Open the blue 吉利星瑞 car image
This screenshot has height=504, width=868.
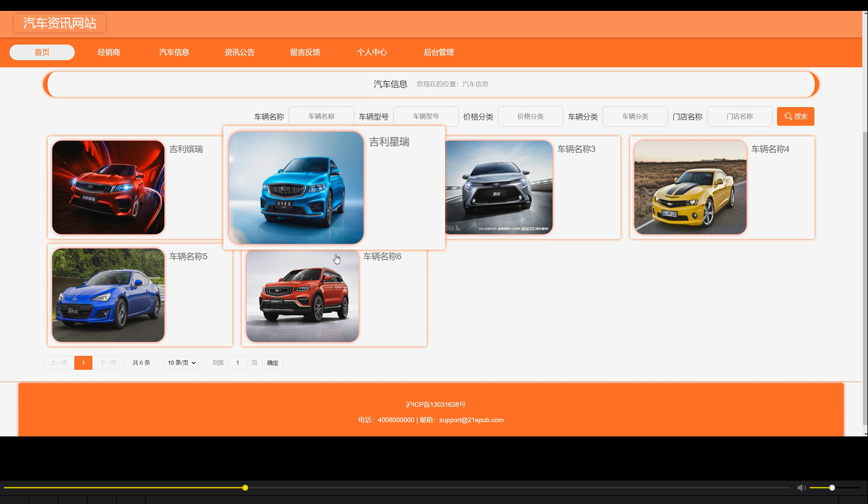(x=296, y=188)
